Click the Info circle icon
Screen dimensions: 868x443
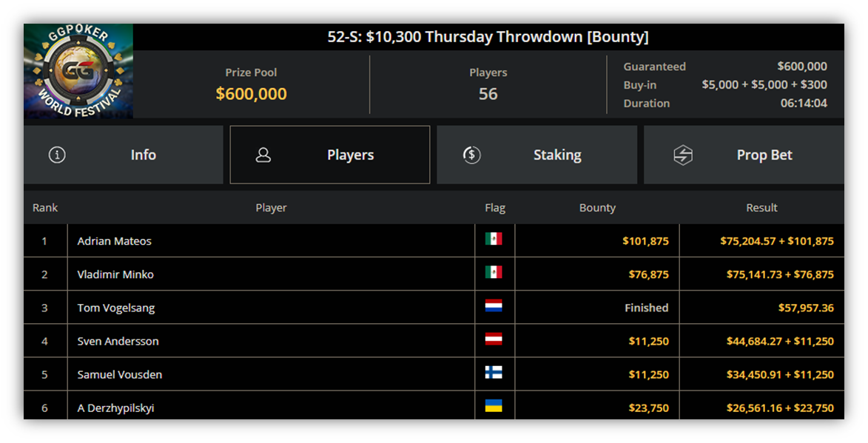57,155
